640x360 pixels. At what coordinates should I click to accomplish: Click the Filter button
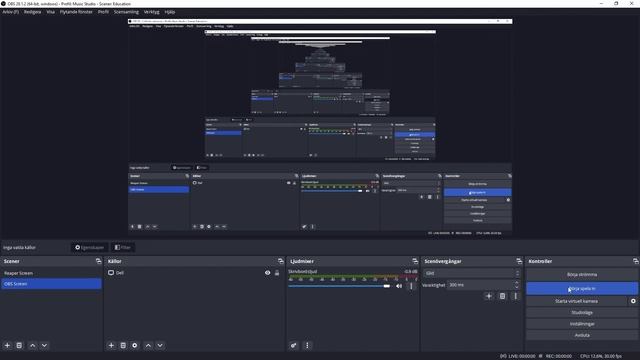pyautogui.click(x=123, y=247)
